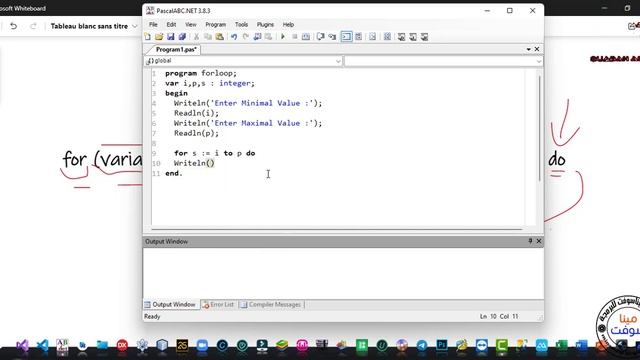This screenshot has width=640, height=360.
Task: Click the 'for s := i to p do' line
Action: (x=214, y=153)
